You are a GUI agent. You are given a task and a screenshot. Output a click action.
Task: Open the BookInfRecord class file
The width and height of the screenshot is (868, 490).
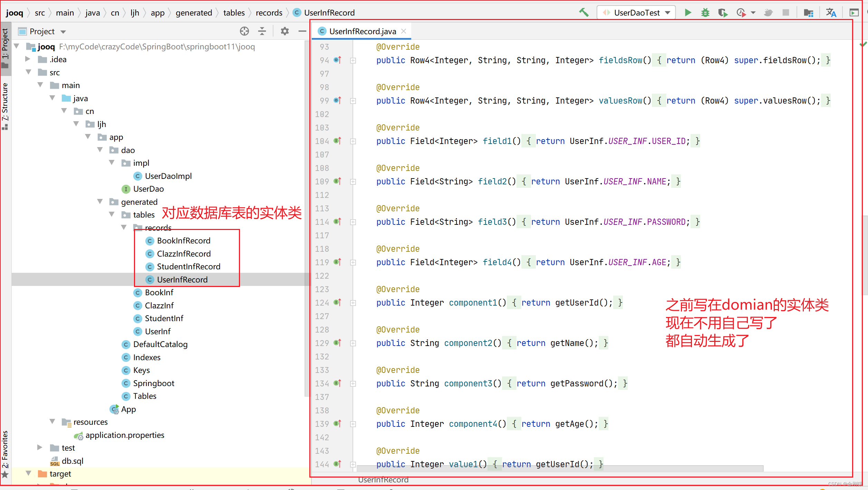[x=183, y=241]
